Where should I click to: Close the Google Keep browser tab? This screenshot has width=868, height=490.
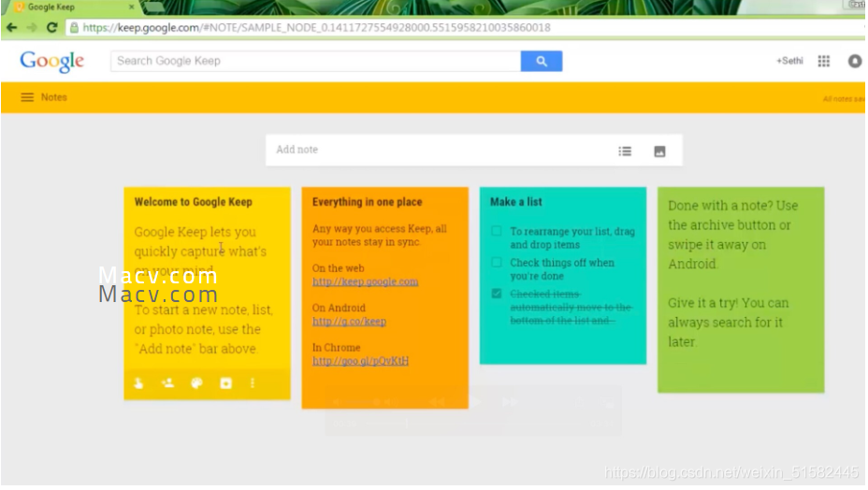point(131,7)
